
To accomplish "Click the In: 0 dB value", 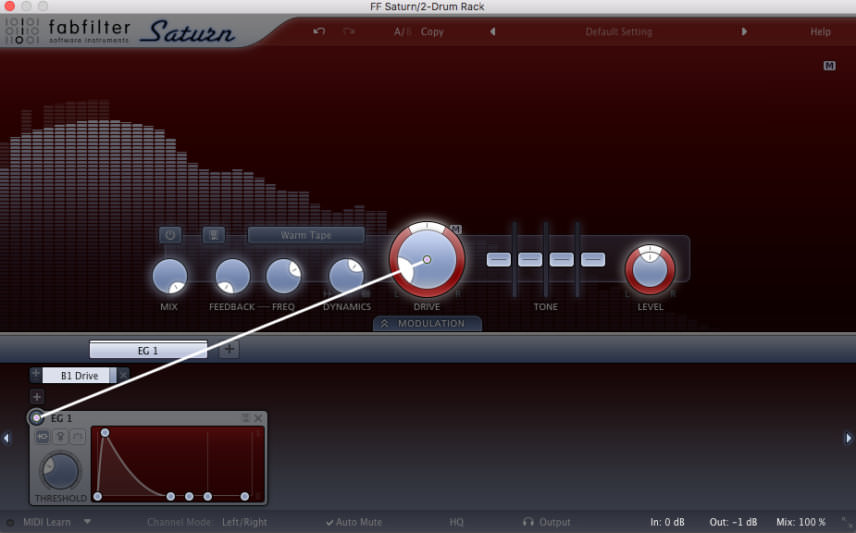I will pyautogui.click(x=667, y=522).
